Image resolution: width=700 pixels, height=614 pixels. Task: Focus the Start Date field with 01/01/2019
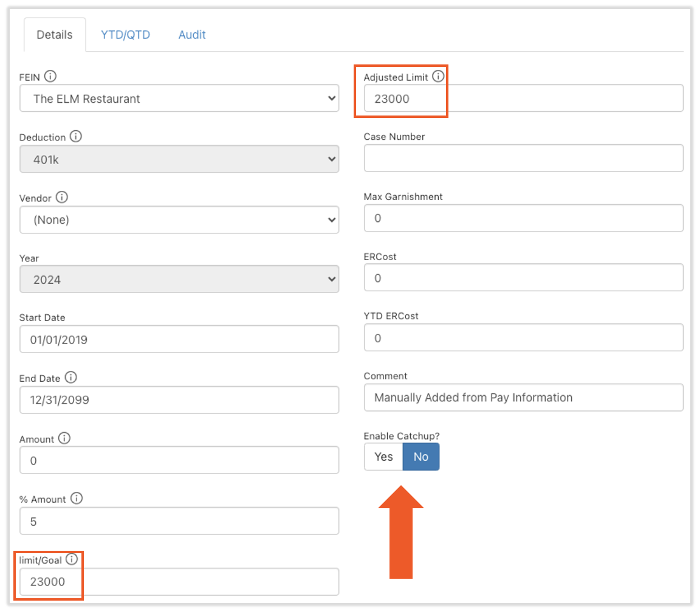coord(179,339)
